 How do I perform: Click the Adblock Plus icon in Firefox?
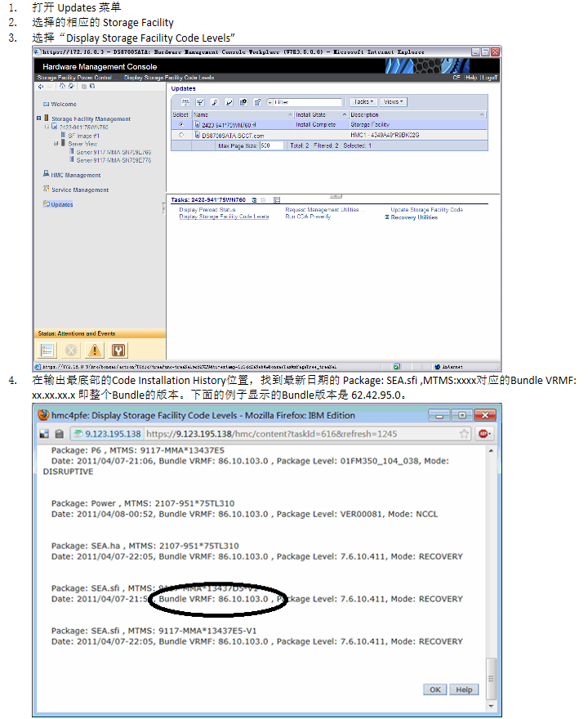tap(484, 434)
